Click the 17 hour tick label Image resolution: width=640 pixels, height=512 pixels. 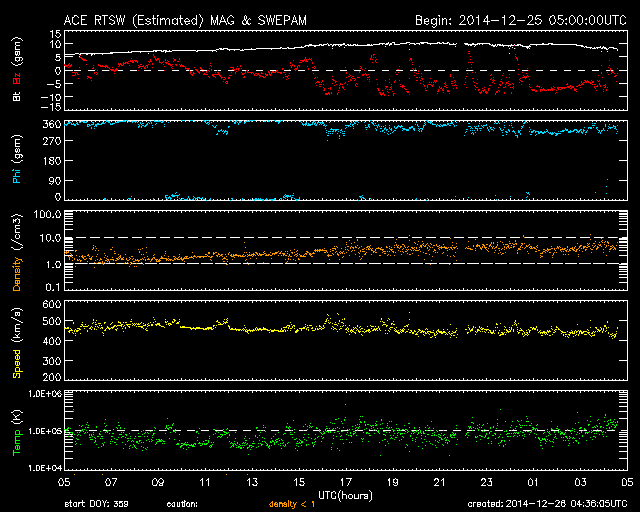348,482
